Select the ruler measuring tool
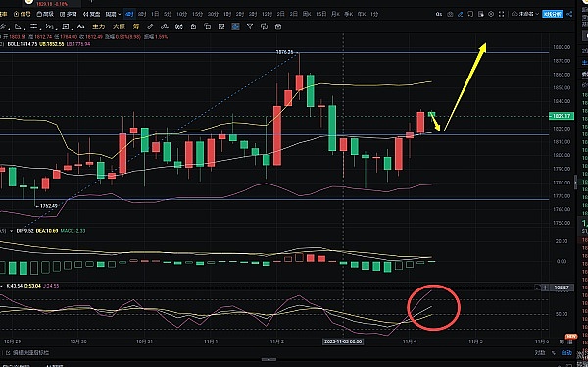This screenshot has height=367, width=588. (x=150, y=26)
